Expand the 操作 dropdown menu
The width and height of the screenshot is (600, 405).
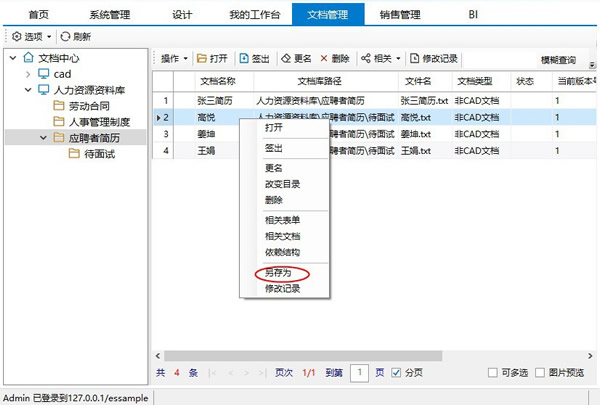pyautogui.click(x=174, y=59)
